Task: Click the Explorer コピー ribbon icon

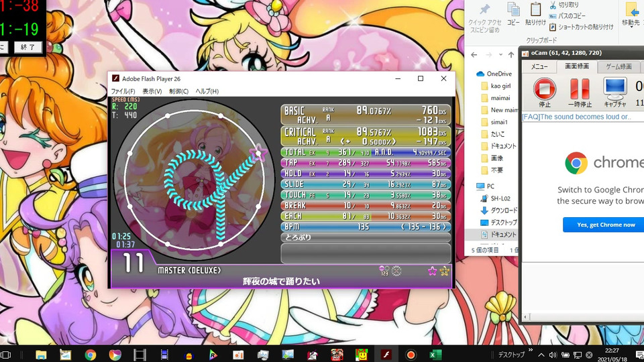Action: point(513,14)
